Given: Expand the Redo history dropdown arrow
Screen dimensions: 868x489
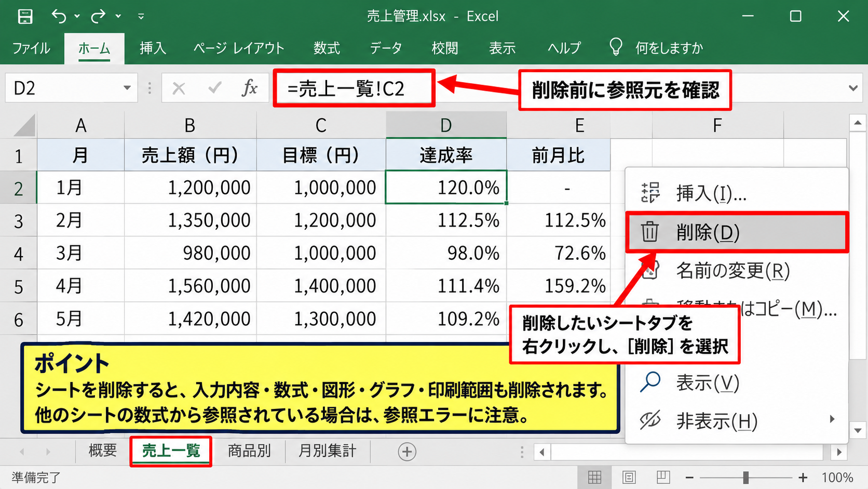Looking at the screenshot, I should click(118, 17).
